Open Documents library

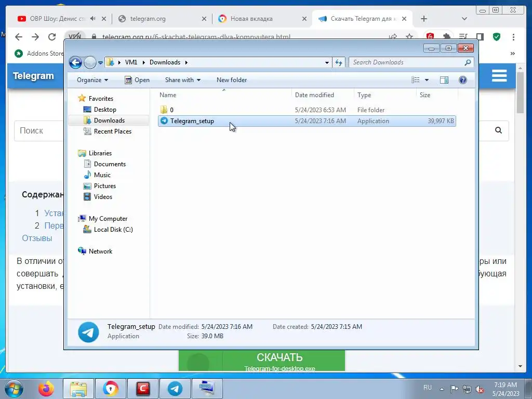pos(110,164)
